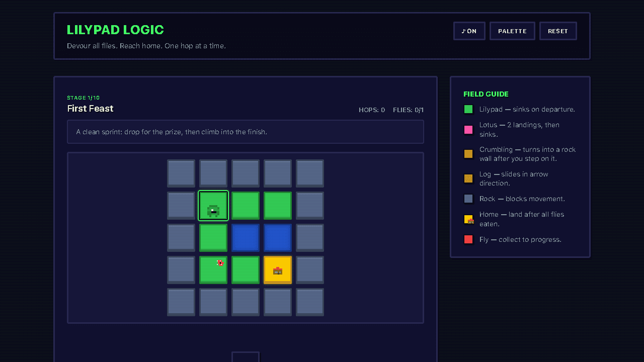Click the Crumbling tile swatch in Field Guide
This screenshot has width=644, height=362.
[468, 154]
